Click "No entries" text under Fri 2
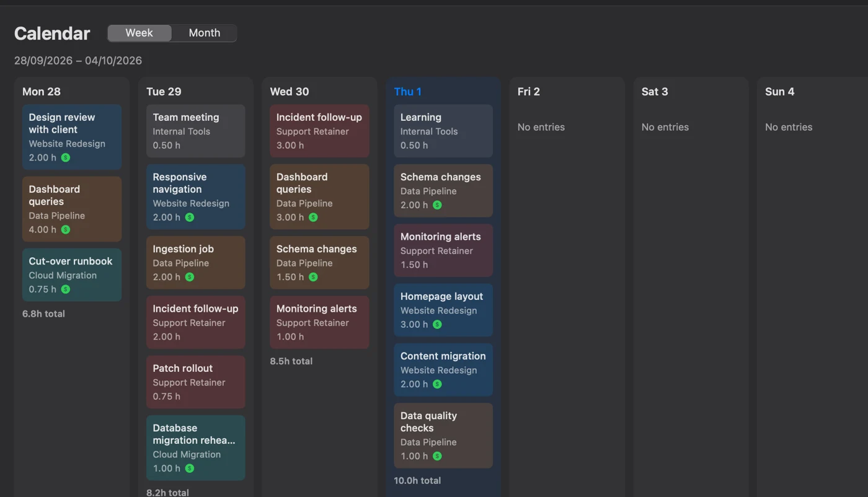Screen dimensions: 868x497 [x=541, y=127]
